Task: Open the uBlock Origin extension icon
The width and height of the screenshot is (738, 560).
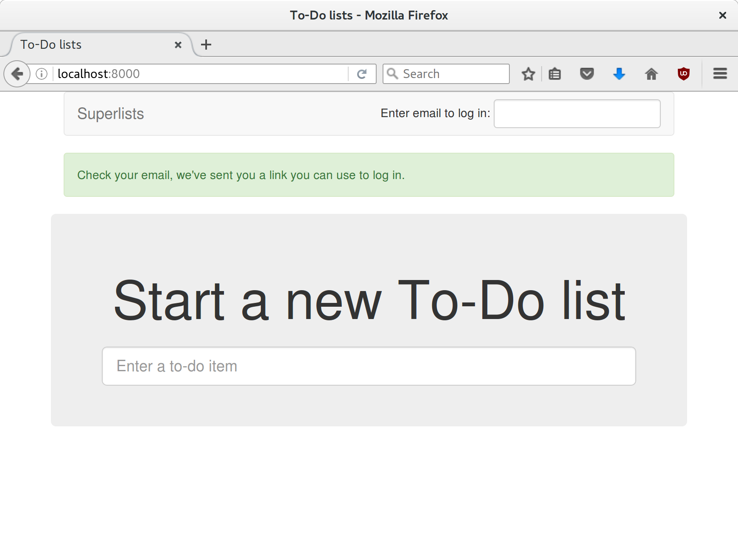Action: (684, 74)
